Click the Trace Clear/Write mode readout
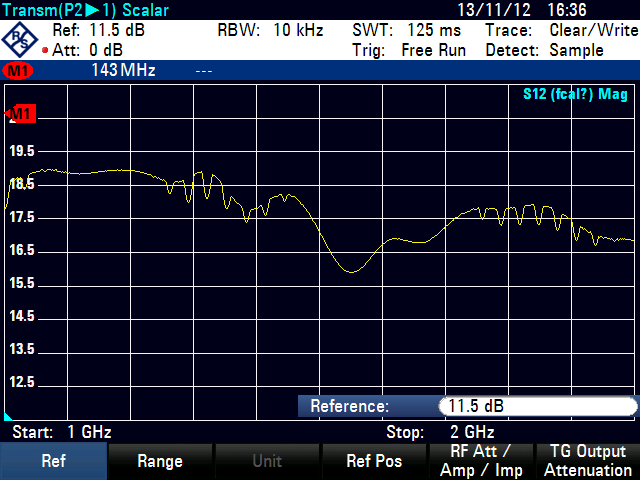The width and height of the screenshot is (640, 480). pyautogui.click(x=561, y=30)
